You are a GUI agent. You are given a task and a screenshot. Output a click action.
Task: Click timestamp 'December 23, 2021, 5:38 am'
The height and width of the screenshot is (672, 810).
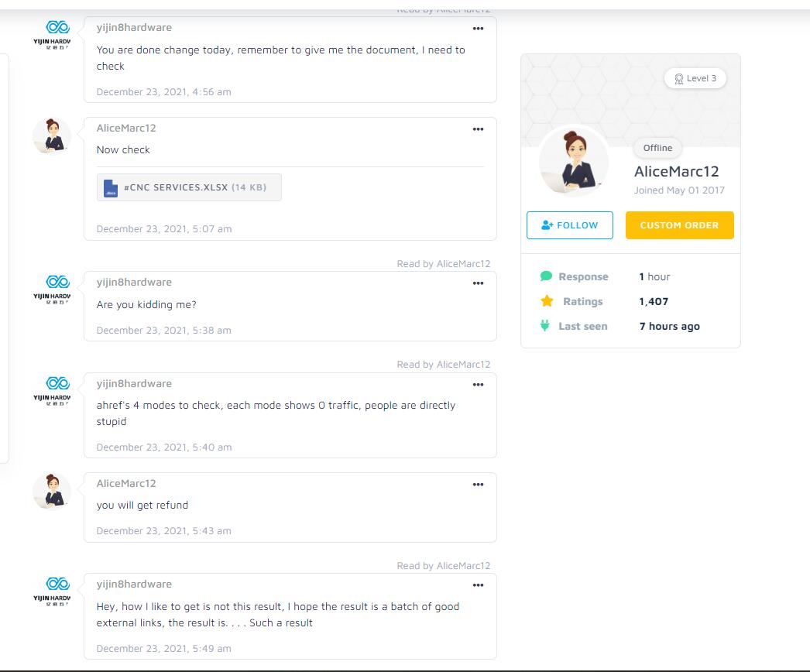[x=163, y=330]
